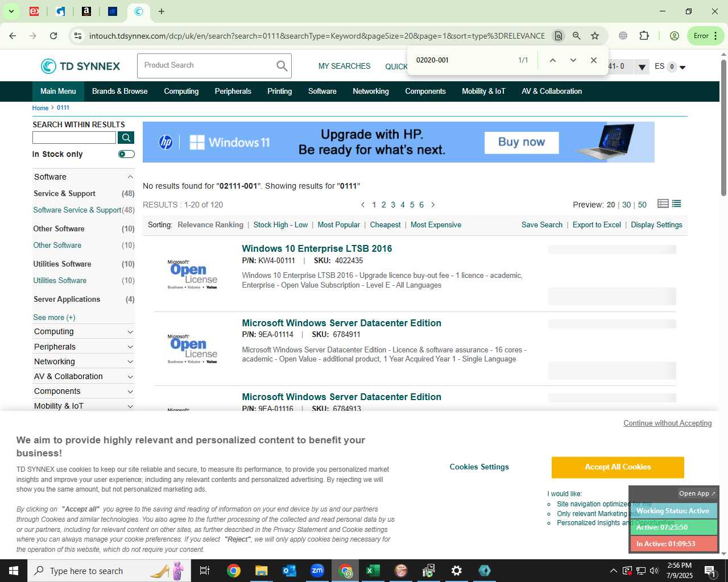Click Save Search link

click(542, 225)
